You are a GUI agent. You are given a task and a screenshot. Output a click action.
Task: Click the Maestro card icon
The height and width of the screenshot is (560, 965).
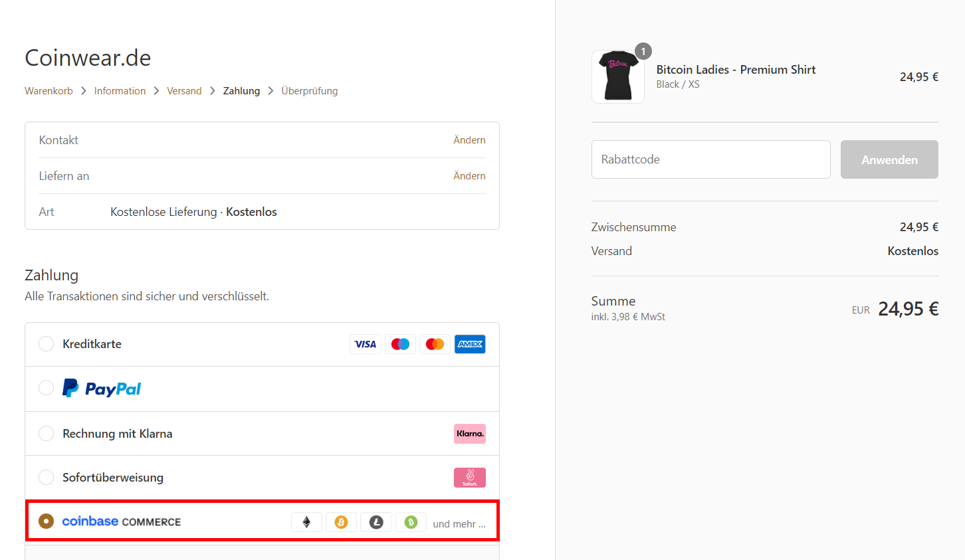tap(400, 344)
